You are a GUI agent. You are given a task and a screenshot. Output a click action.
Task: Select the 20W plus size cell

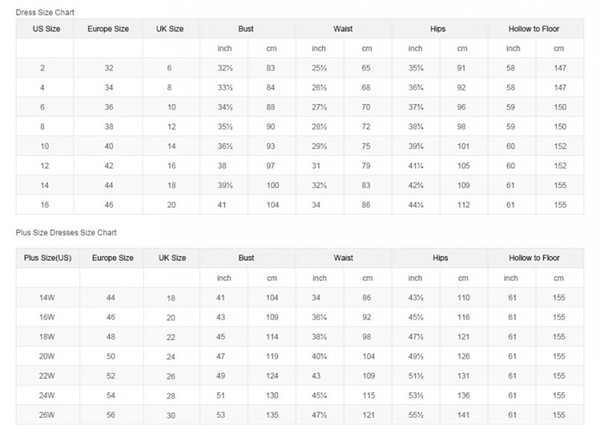(x=45, y=354)
